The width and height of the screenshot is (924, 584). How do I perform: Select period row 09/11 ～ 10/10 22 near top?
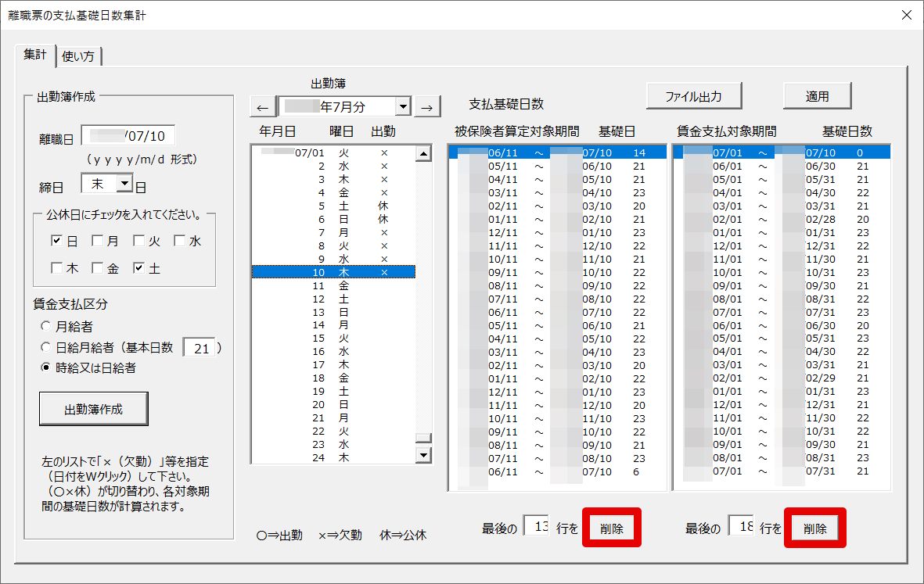pyautogui.click(x=558, y=273)
